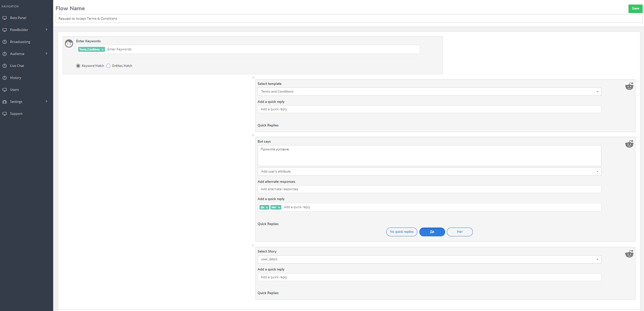Screen dimensions: 644x311
Task: Click the Flow Name text field
Action: pos(349,19)
